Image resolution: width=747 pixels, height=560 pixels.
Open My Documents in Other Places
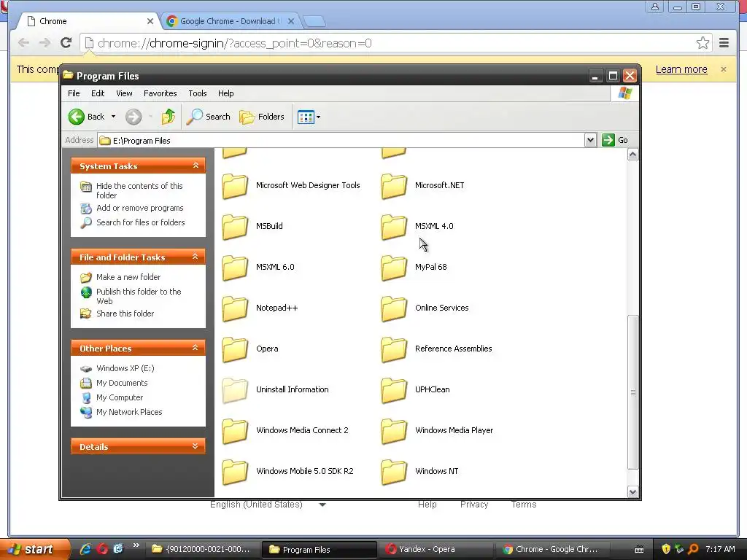click(122, 383)
